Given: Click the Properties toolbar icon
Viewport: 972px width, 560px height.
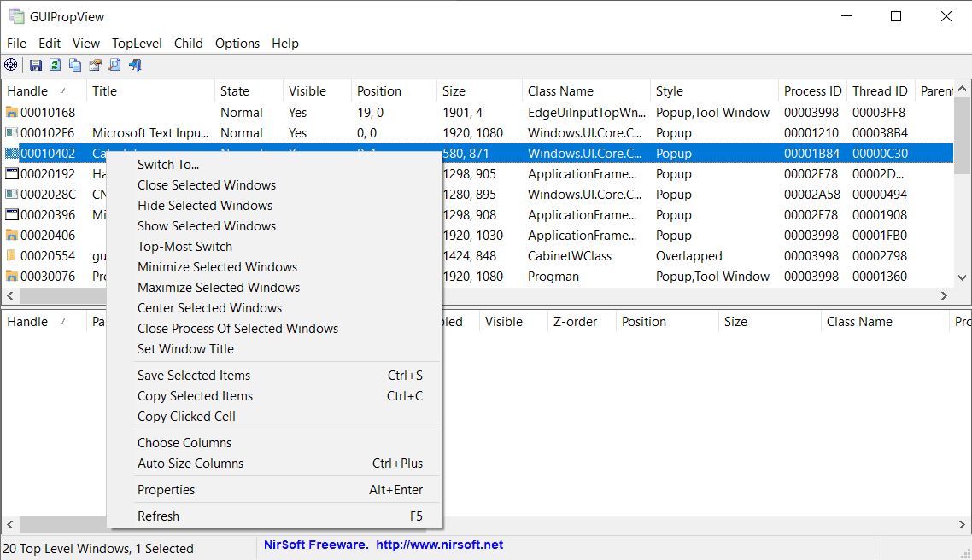Looking at the screenshot, I should (95, 65).
